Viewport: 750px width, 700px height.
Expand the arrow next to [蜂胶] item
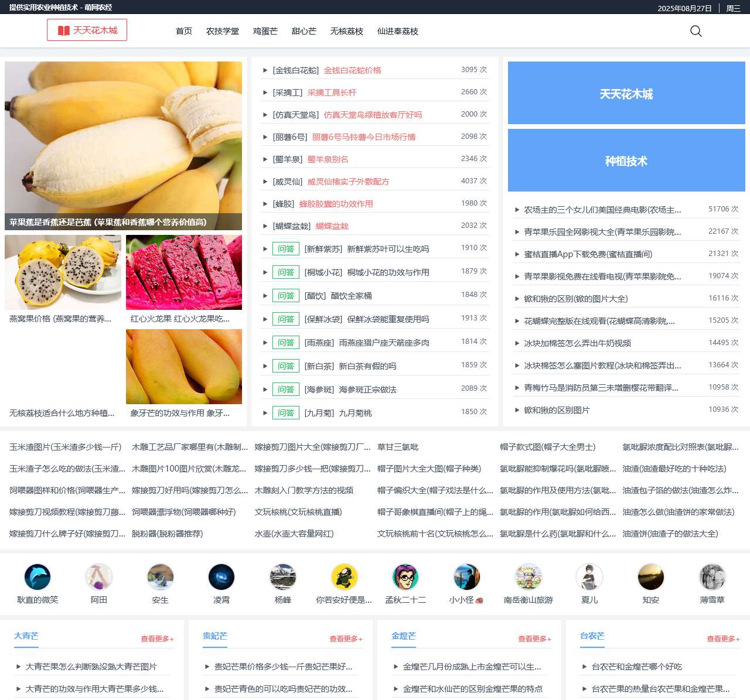click(x=265, y=203)
